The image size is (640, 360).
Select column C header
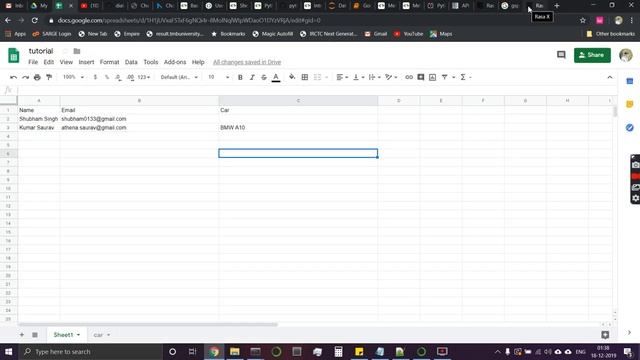[298, 100]
